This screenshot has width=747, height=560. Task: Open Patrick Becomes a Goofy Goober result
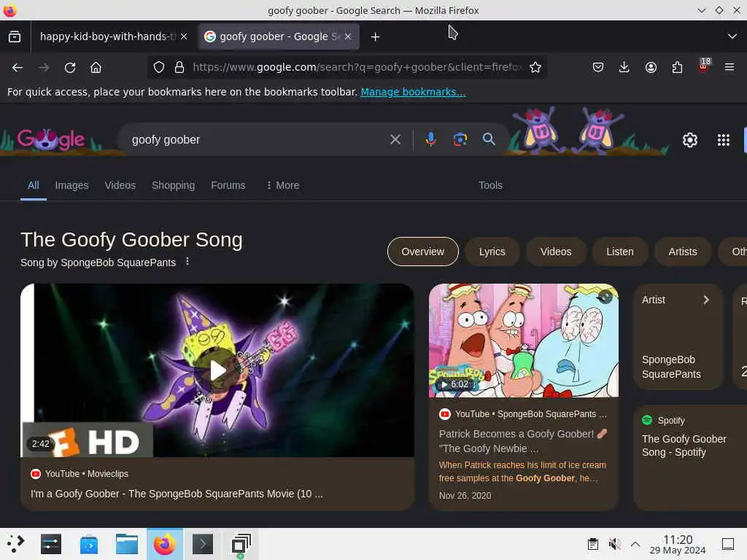[522, 441]
